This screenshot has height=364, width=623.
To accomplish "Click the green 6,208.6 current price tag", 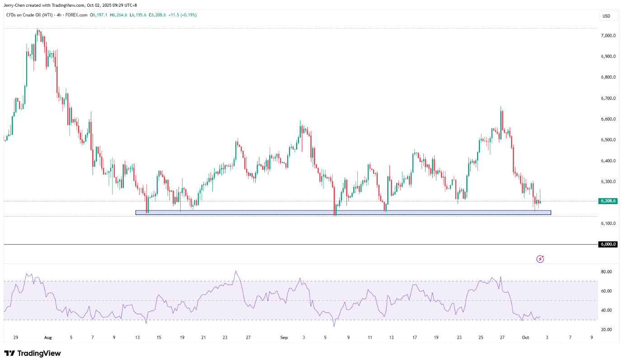I will coord(608,201).
